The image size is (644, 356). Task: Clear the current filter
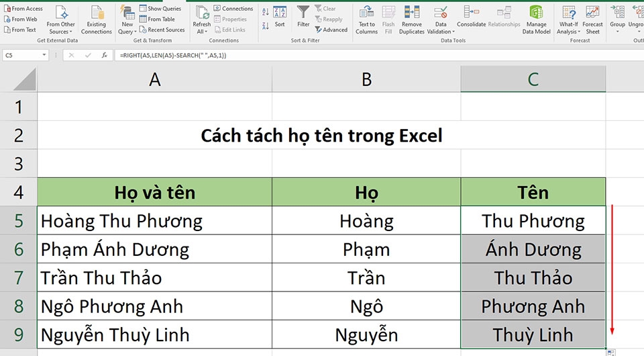click(325, 8)
